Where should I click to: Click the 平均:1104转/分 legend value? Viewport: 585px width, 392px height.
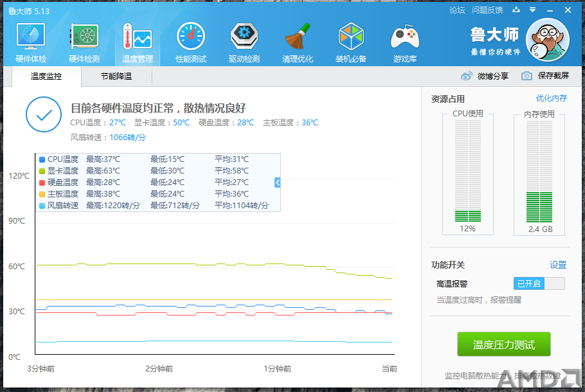click(241, 206)
